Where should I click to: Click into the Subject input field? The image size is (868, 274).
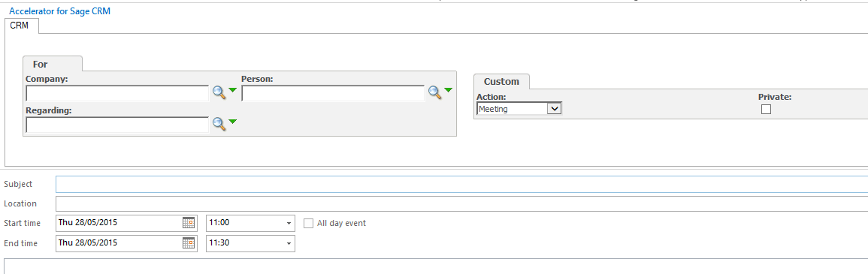[x=461, y=184]
